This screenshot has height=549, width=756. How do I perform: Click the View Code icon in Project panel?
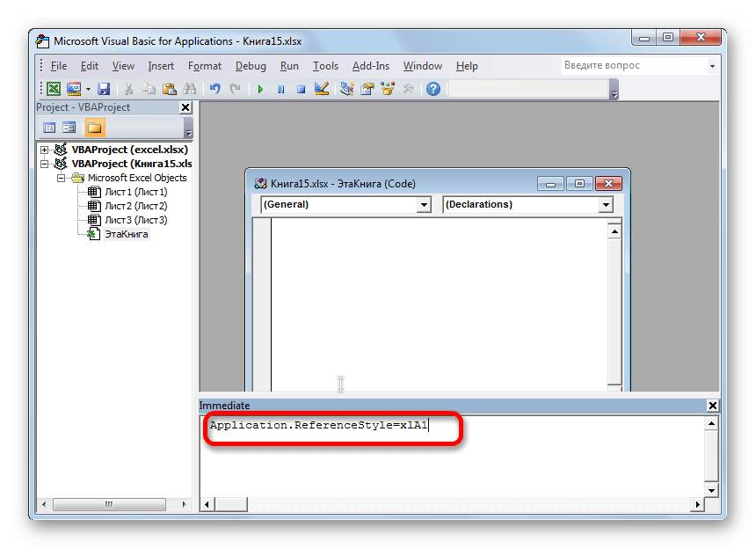click(x=49, y=128)
